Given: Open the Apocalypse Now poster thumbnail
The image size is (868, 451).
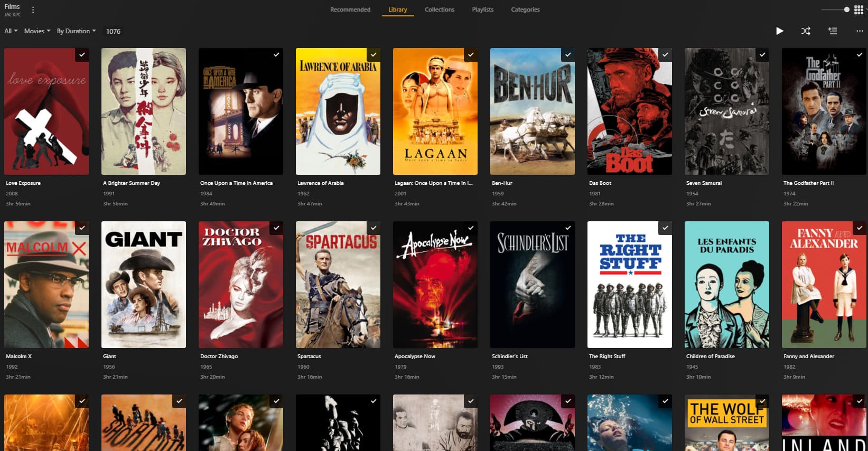Looking at the screenshot, I should tap(435, 285).
